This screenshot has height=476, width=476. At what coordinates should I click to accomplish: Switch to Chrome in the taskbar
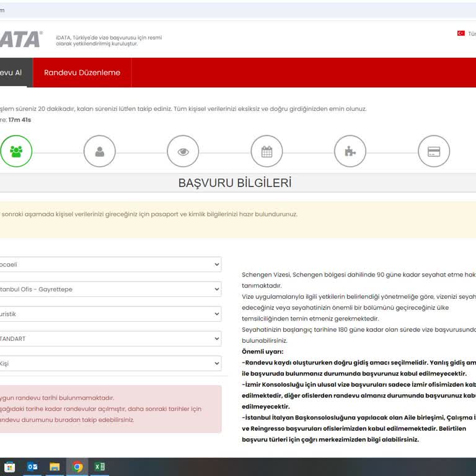click(x=77, y=467)
